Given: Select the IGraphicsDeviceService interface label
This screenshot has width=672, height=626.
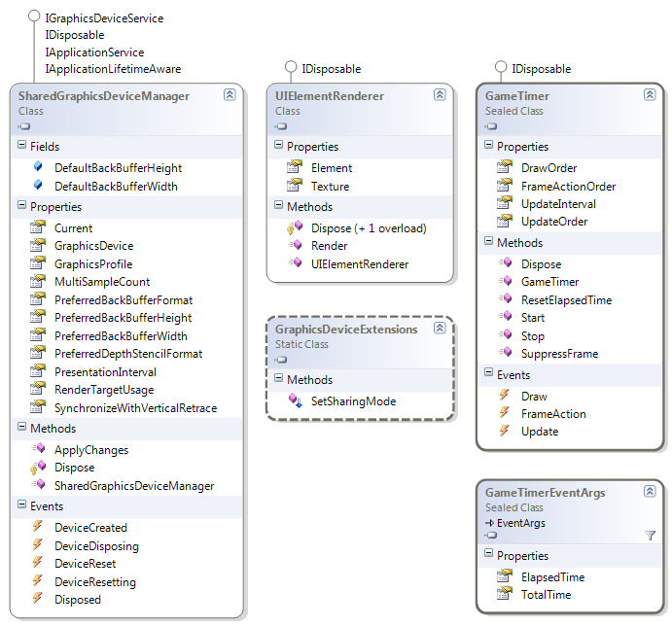Looking at the screenshot, I should point(104,18).
